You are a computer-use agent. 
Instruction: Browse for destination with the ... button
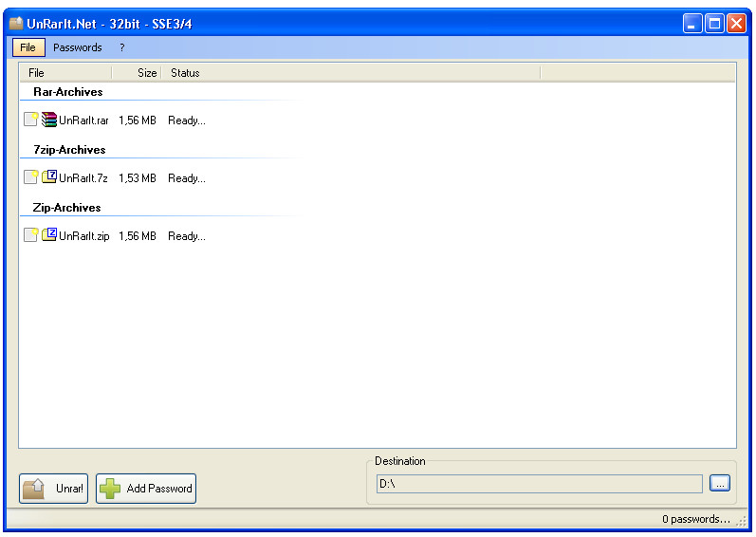(720, 483)
